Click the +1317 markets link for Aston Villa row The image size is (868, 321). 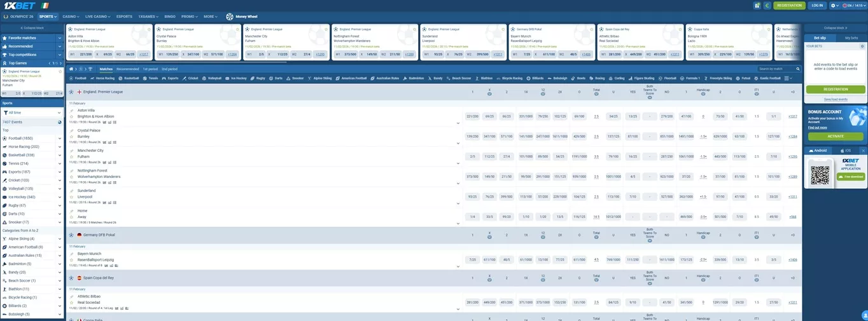[792, 116]
